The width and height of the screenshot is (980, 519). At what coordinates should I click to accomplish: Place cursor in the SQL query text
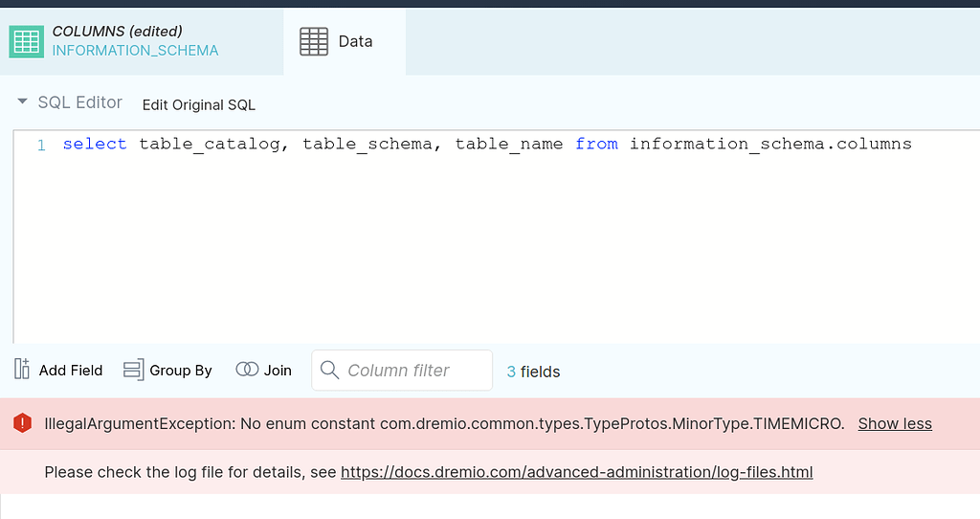487,144
